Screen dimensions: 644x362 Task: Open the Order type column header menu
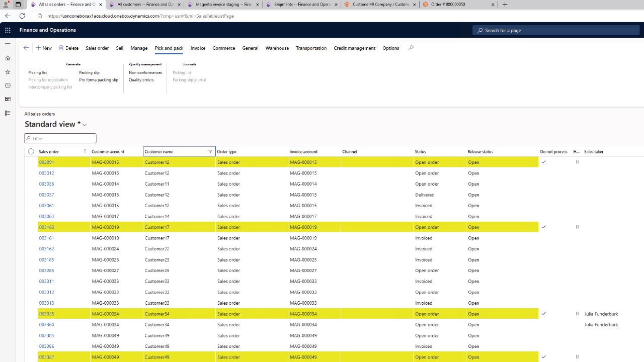coord(226,151)
